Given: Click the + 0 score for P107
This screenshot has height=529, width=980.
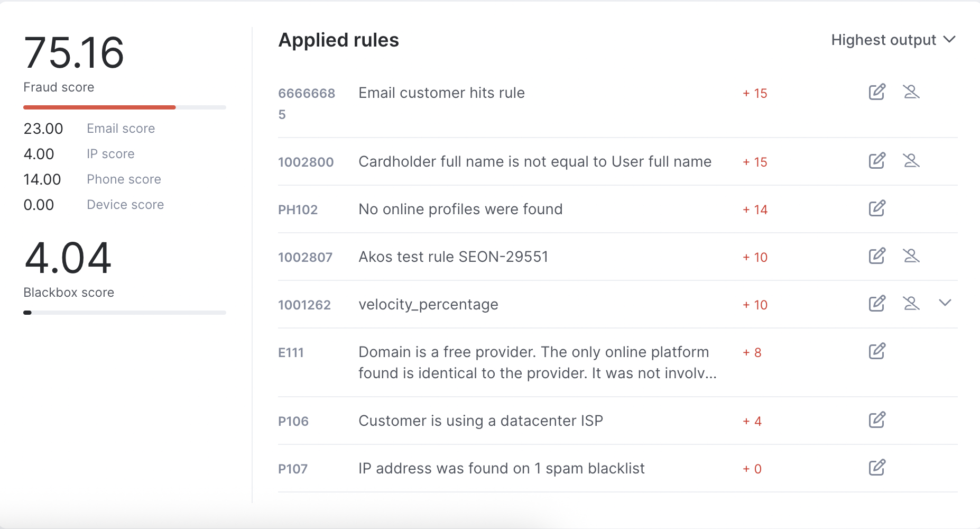Looking at the screenshot, I should click(752, 469).
